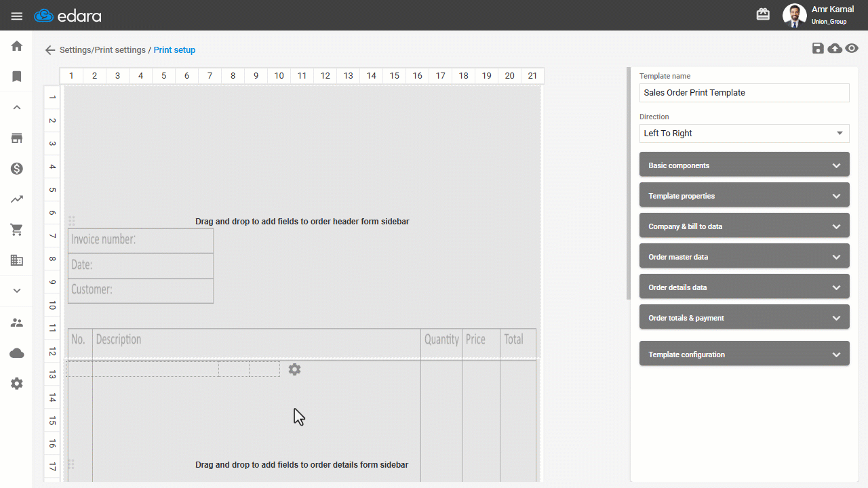Open the cloud sidebar icon
868x488 pixels.
(17, 353)
